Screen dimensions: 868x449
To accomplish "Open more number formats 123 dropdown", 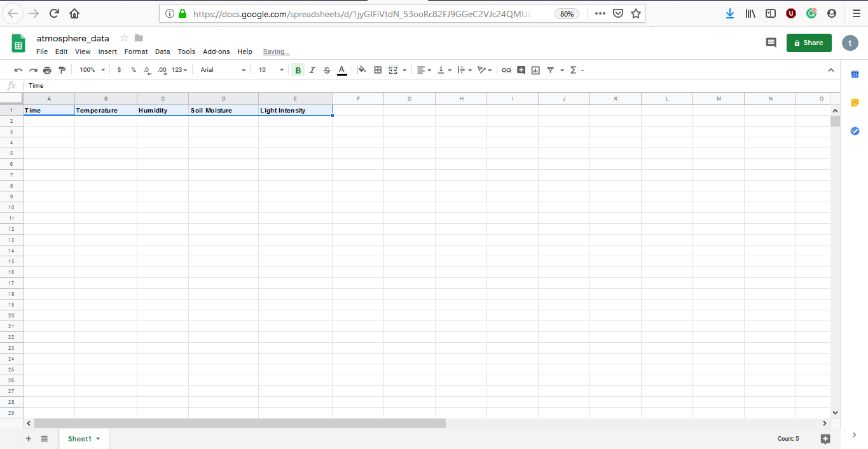I will (179, 70).
